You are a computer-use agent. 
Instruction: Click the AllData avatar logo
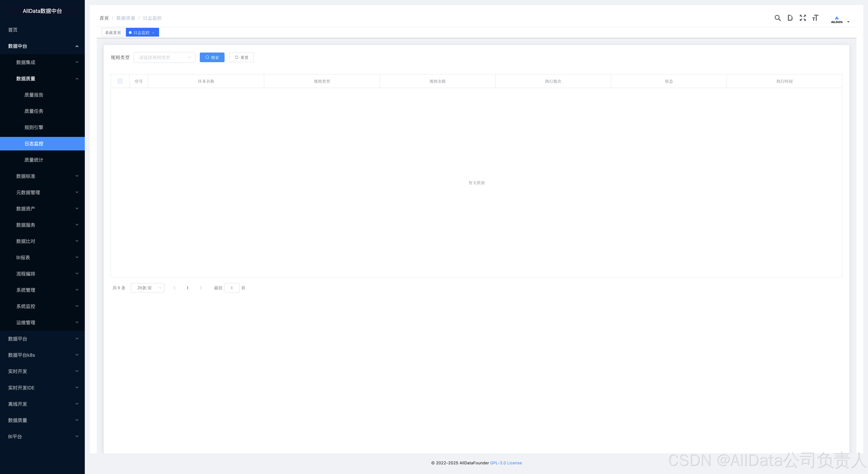837,19
